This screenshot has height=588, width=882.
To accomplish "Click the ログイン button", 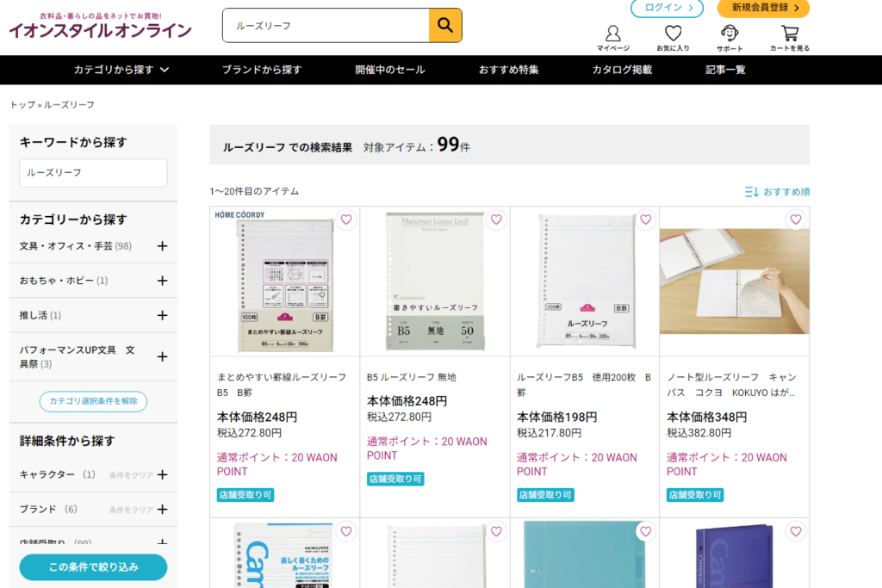I will click(x=668, y=8).
